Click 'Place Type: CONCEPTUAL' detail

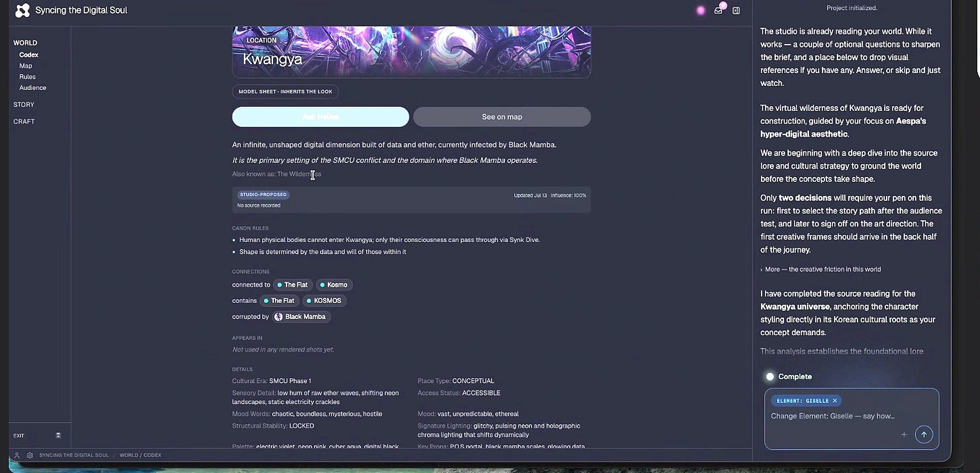[456, 381]
